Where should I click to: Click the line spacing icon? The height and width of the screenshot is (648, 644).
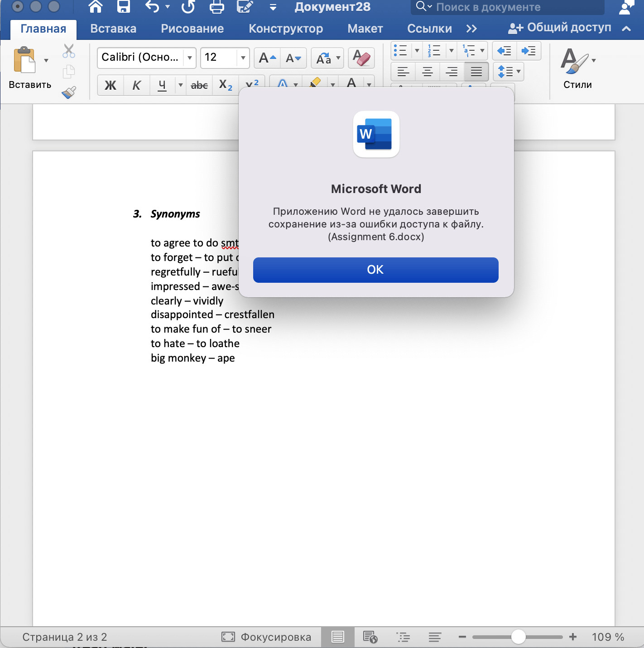point(505,72)
